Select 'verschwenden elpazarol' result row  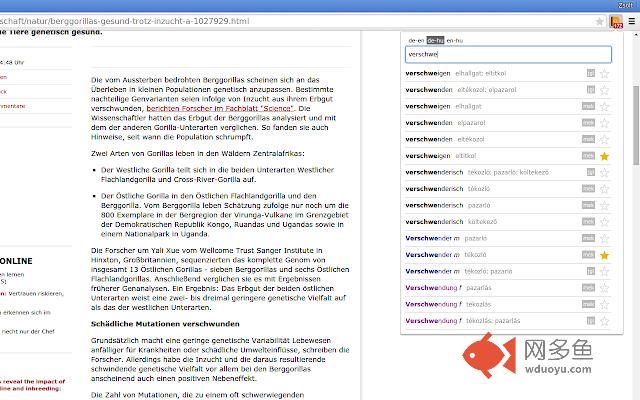tap(508, 122)
